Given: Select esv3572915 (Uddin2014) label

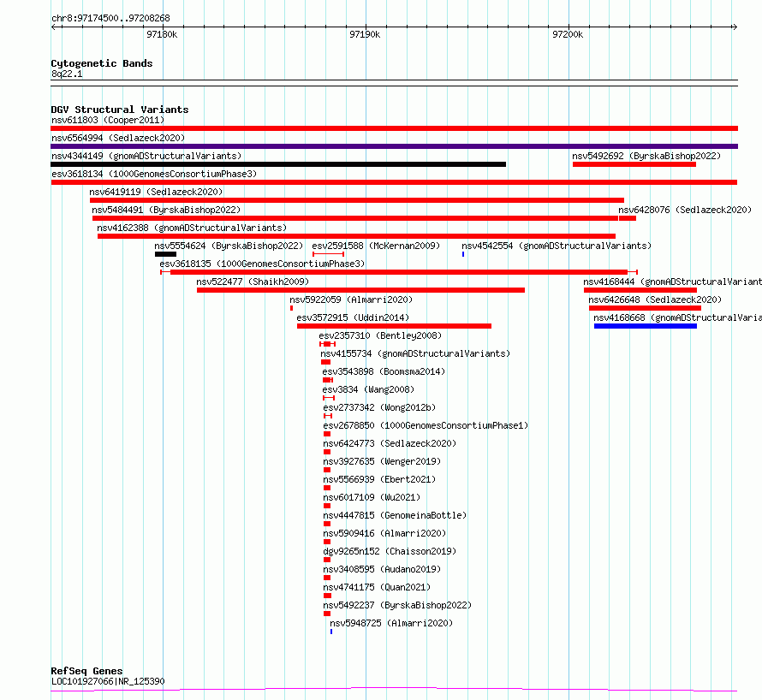Looking at the screenshot, I should pos(353,317).
